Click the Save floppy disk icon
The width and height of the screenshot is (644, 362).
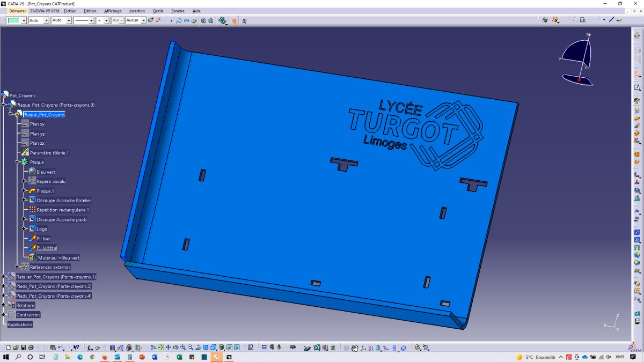point(23,348)
